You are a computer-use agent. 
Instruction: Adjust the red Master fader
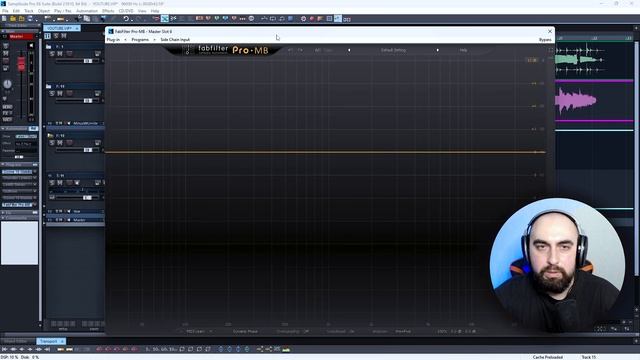click(21, 64)
